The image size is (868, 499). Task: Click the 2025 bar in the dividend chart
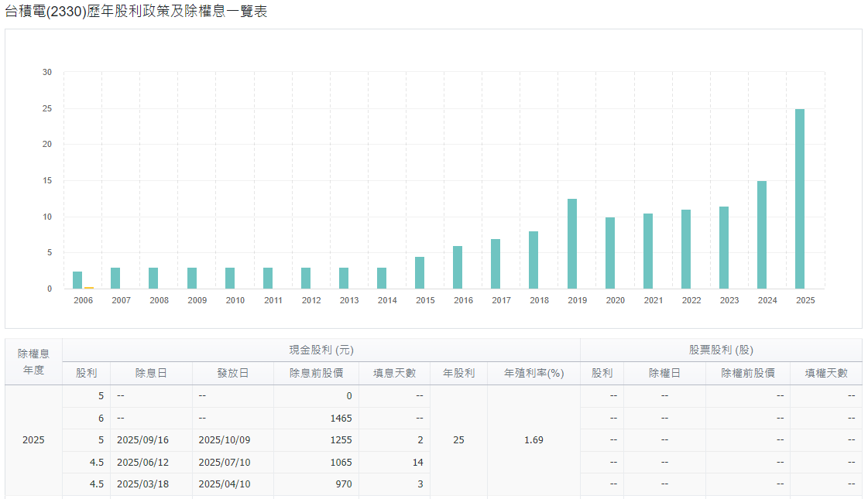[800, 199]
